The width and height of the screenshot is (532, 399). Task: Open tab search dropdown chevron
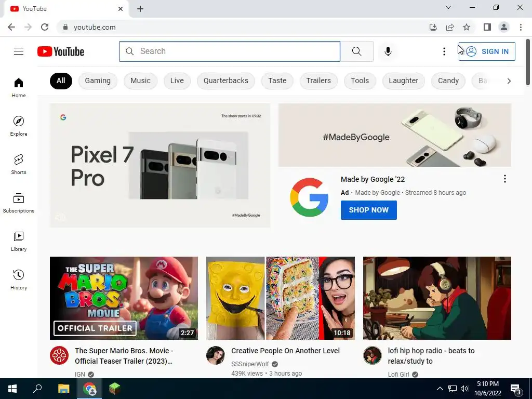point(448,7)
